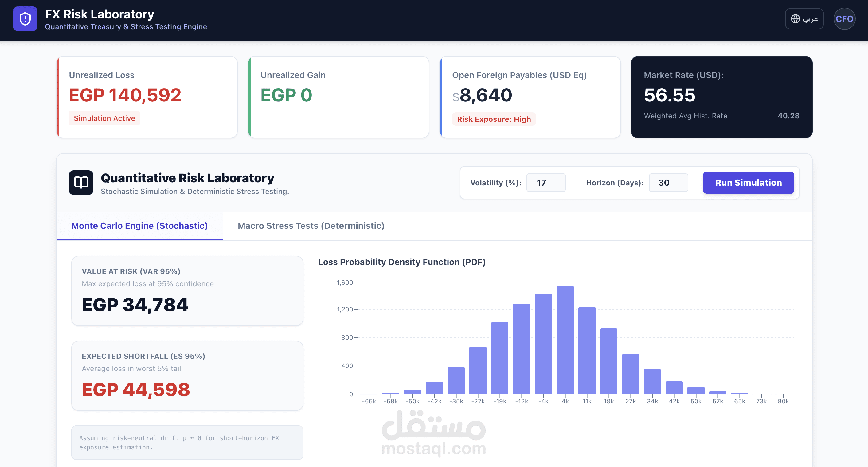Switch to the Macro Stress Tests tab
This screenshot has width=868, height=467.
tap(311, 226)
